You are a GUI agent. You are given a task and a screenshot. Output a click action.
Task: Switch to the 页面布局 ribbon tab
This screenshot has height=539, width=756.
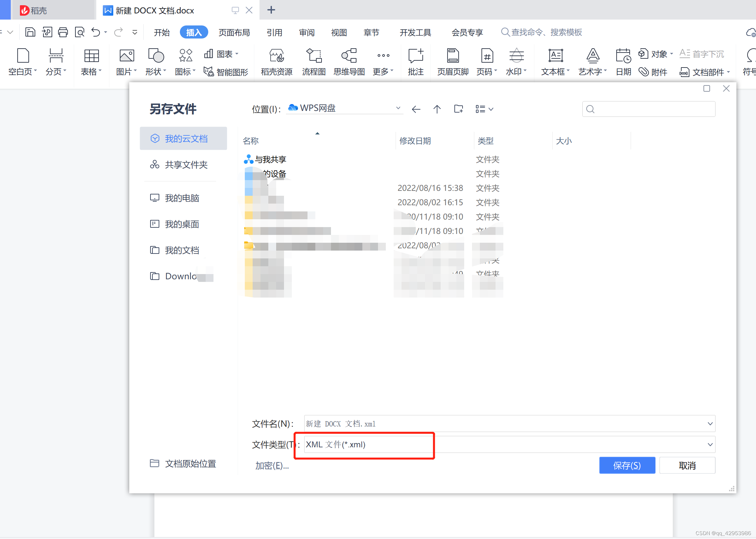click(234, 32)
